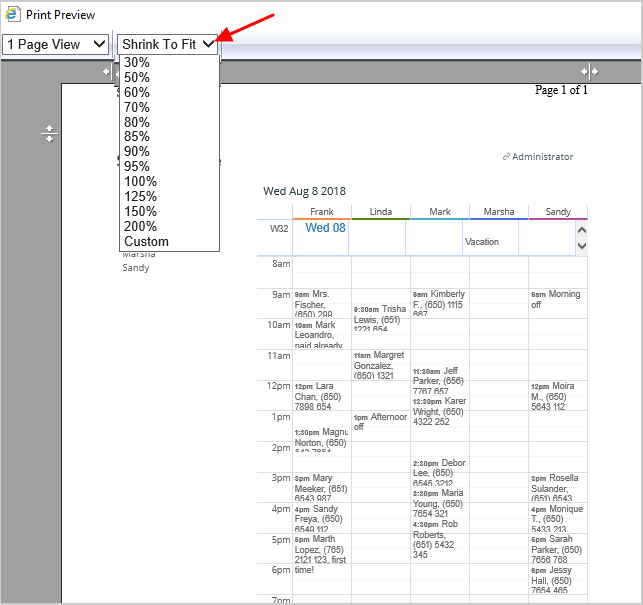Click the Wed Aug 8 2018 heading
The height and width of the screenshot is (605, 643).
304,191
